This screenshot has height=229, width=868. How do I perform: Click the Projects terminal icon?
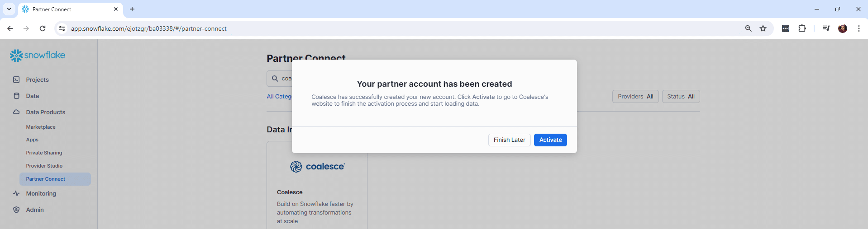(x=16, y=79)
